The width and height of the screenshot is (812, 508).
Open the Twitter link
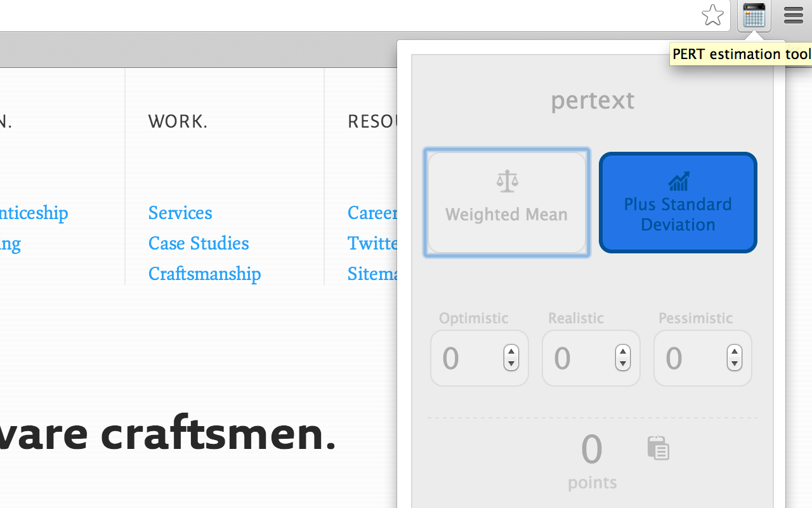[x=373, y=243]
